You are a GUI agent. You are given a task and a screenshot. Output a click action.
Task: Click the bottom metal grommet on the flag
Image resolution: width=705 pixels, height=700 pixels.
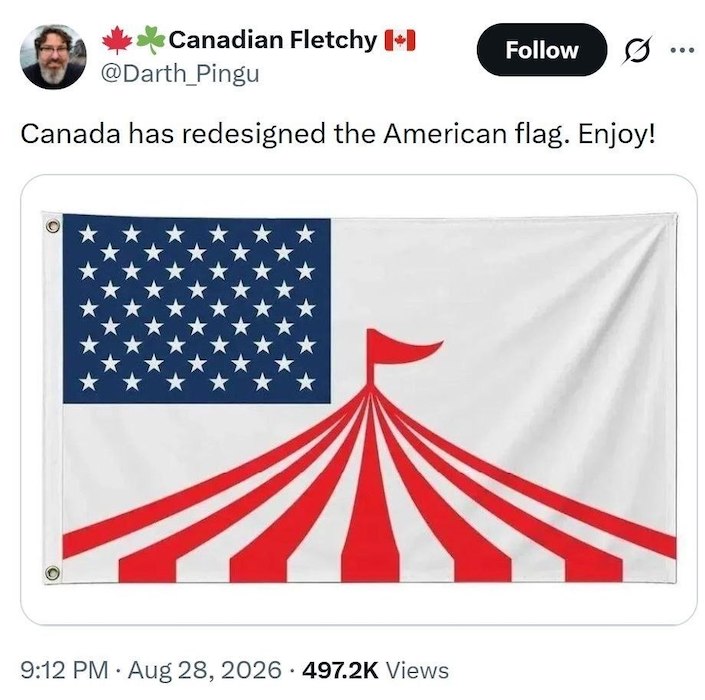[x=52, y=573]
